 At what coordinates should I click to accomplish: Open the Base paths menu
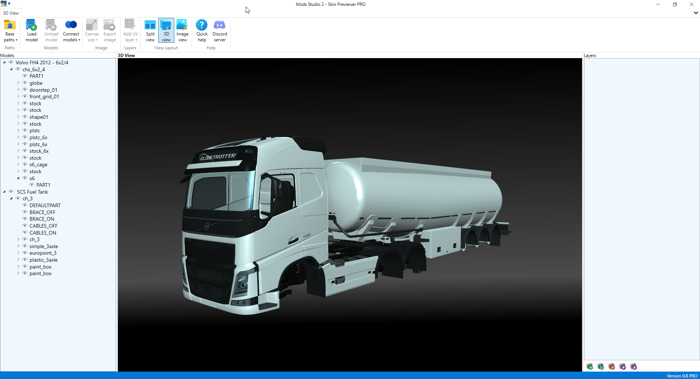(x=10, y=31)
